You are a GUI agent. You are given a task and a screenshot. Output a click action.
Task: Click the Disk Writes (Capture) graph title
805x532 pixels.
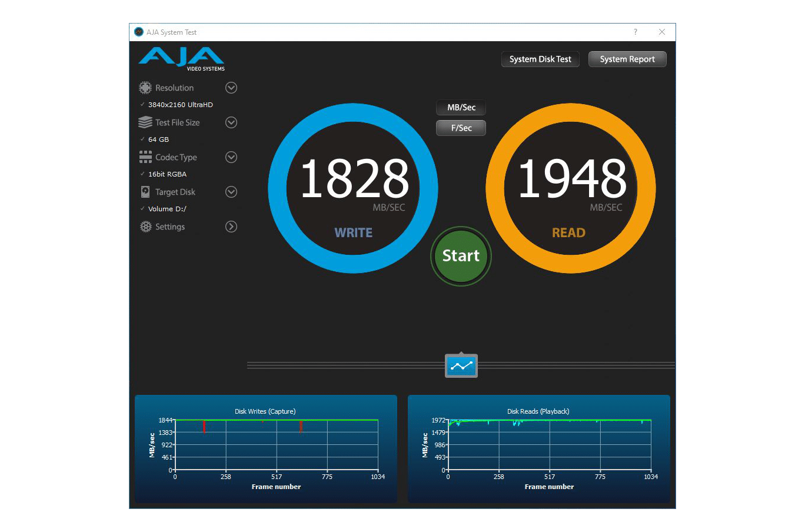tap(265, 411)
